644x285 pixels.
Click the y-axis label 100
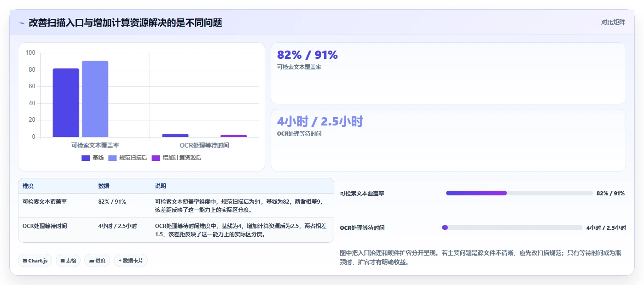point(30,53)
